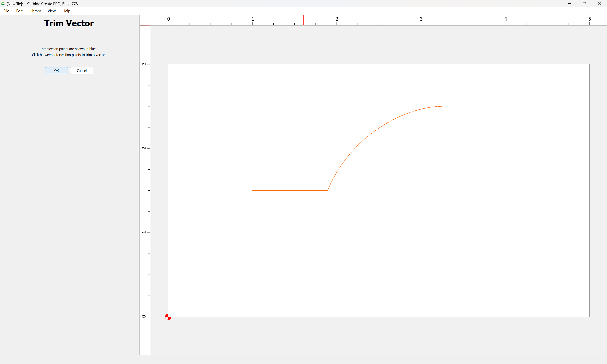Viewport: 607px width, 364px height.
Task: Click 'Intersection points are shown in blue.' text
Action: (68, 49)
